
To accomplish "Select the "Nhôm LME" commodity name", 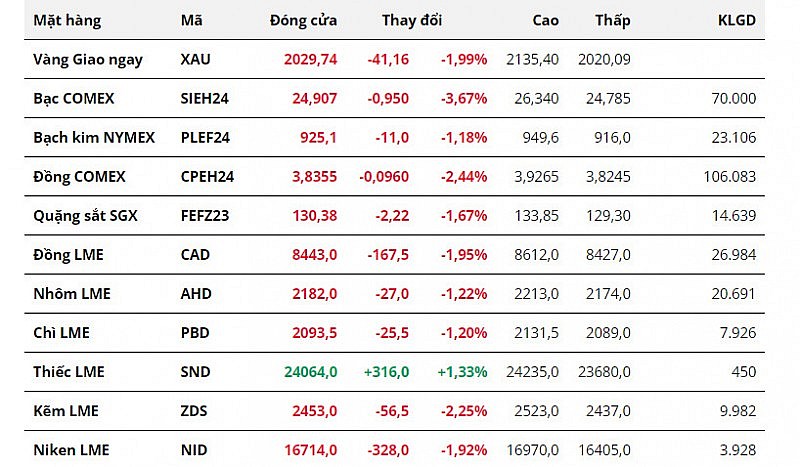I will 72,293.
